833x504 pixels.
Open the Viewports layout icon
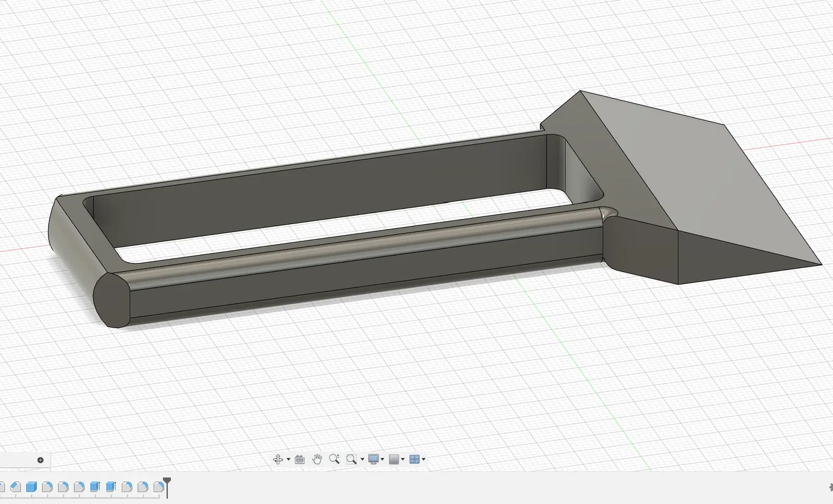[x=414, y=459]
